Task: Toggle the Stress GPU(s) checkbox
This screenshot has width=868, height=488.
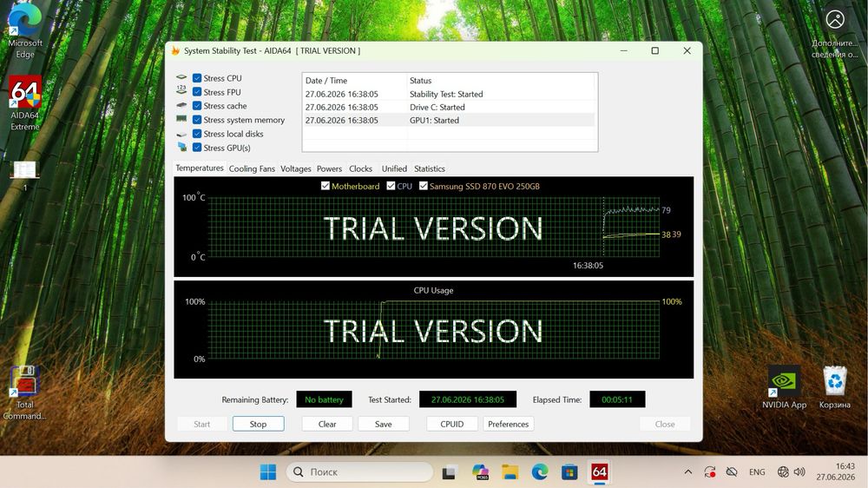Action: (197, 148)
